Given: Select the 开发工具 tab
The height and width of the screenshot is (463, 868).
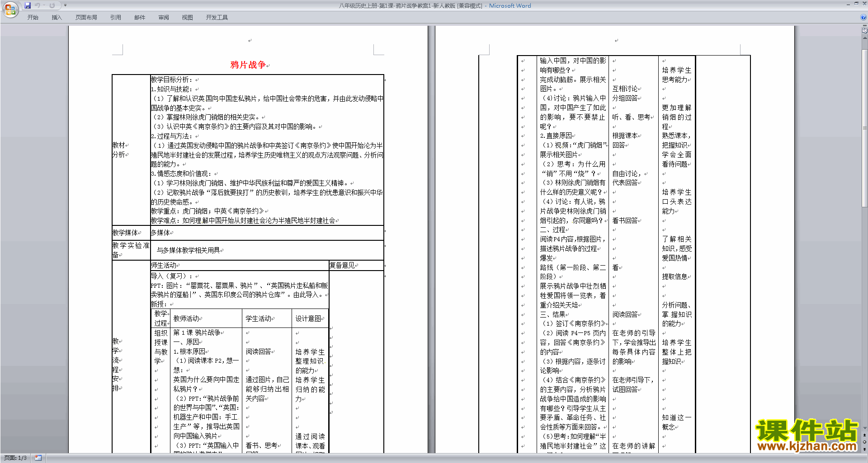Looking at the screenshot, I should pos(217,17).
